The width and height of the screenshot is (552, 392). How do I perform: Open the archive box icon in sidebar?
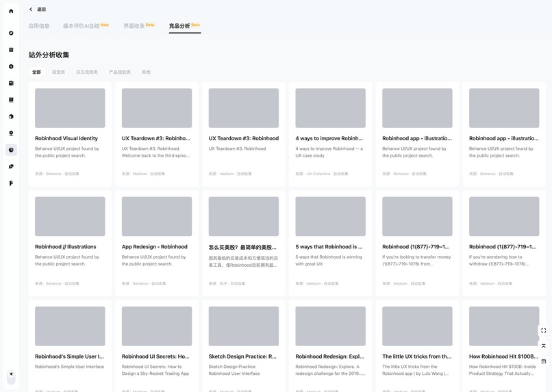pos(11,49)
